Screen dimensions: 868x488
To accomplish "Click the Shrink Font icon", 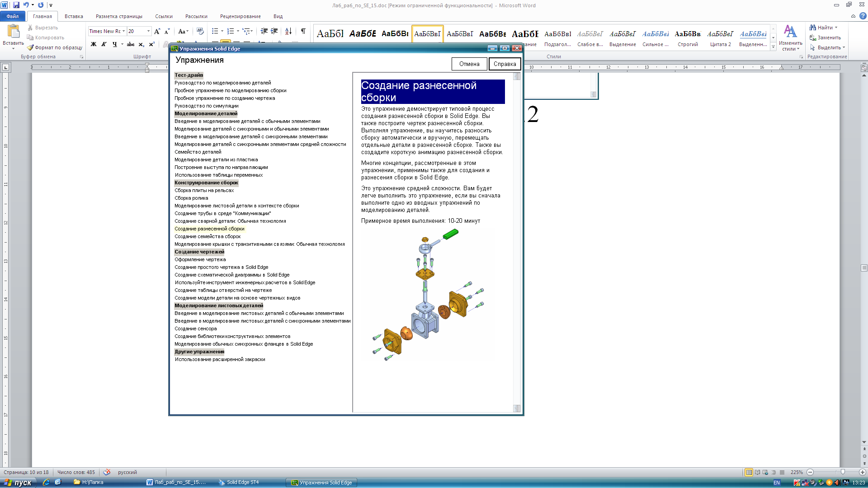I will [x=167, y=31].
